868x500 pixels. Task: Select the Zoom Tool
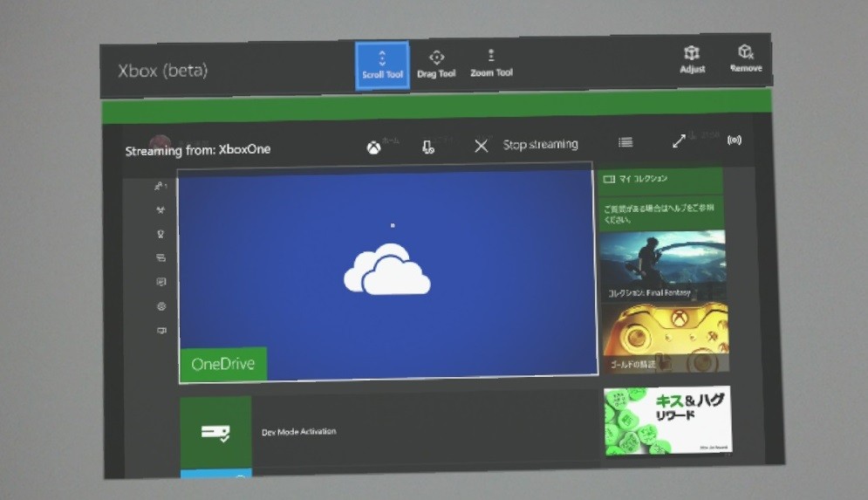491,64
